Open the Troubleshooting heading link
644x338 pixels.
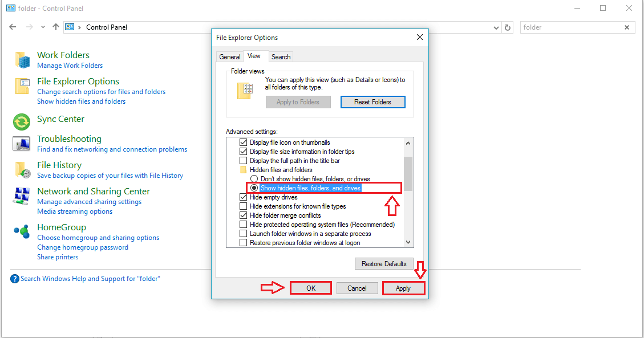click(x=69, y=139)
